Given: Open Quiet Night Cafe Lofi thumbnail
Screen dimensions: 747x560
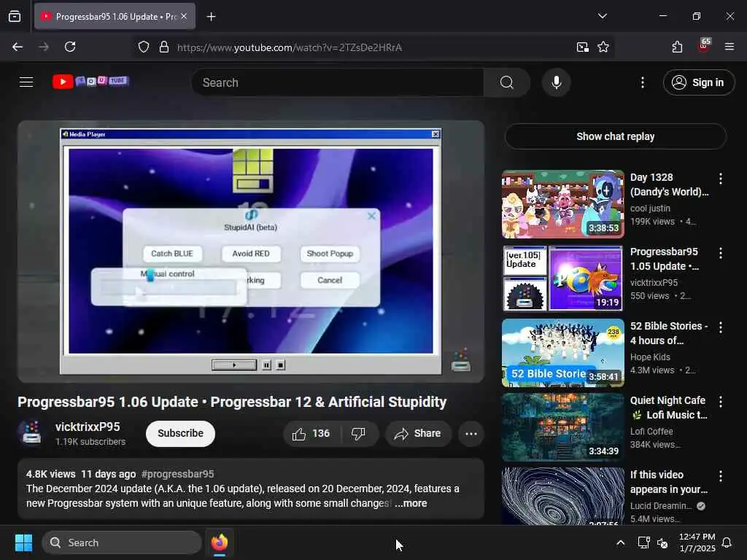Looking at the screenshot, I should [x=562, y=427].
